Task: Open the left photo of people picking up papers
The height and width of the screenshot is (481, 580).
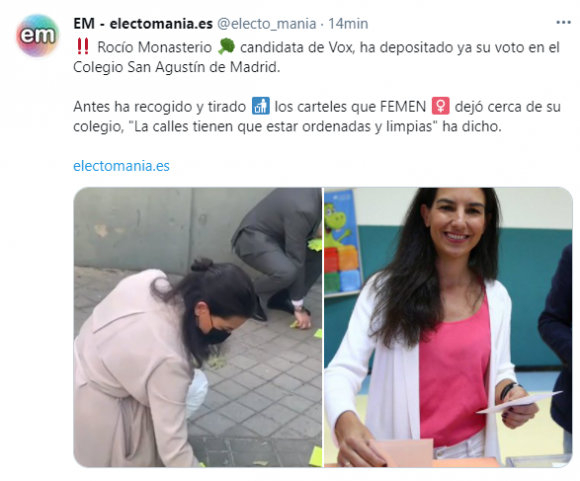Action: (198, 327)
